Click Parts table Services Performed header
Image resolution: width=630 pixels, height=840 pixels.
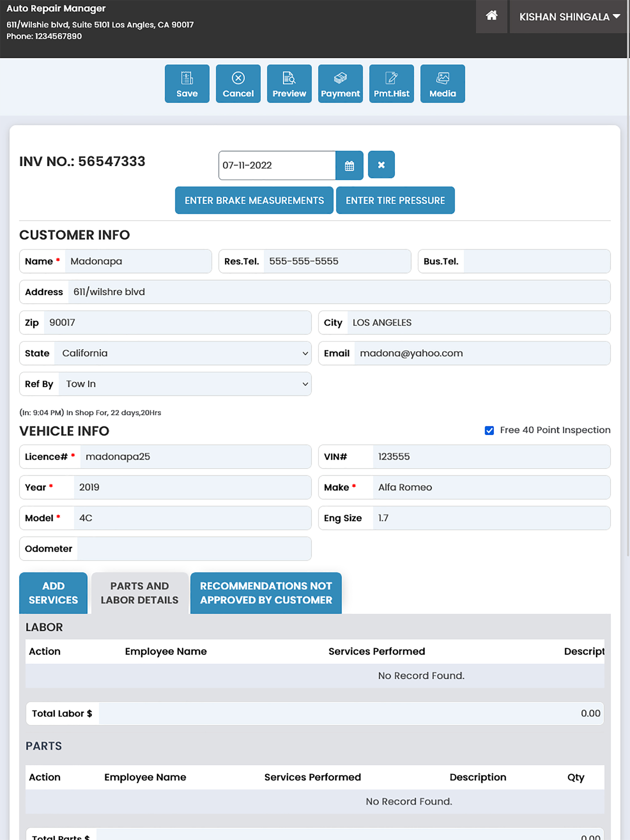[312, 777]
